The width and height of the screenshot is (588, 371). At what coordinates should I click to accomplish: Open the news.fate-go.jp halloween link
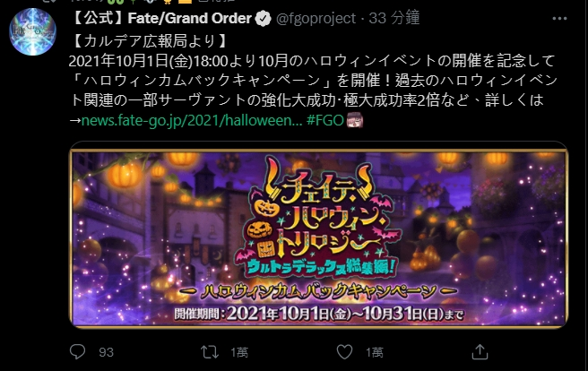point(192,120)
